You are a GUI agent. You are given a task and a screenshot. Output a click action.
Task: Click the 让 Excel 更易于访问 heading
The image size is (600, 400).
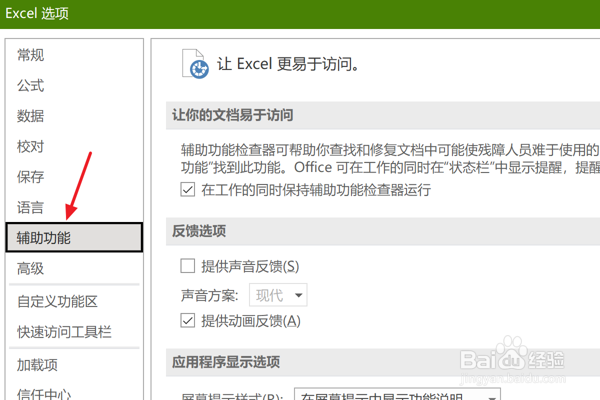(x=288, y=64)
